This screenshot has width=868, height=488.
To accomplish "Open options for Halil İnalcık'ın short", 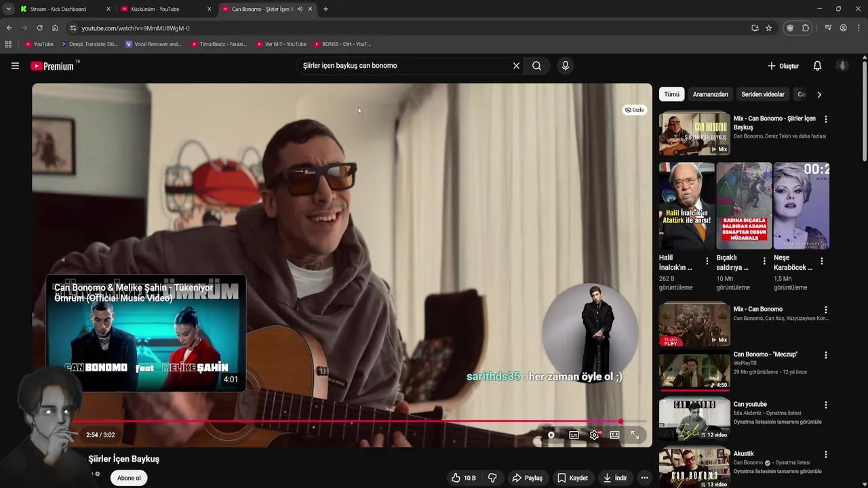I will (x=707, y=261).
